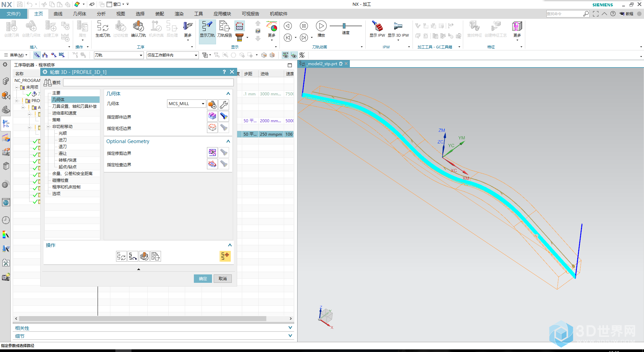Collapse the Optional Geometry section
The image size is (644, 352).
point(228,141)
